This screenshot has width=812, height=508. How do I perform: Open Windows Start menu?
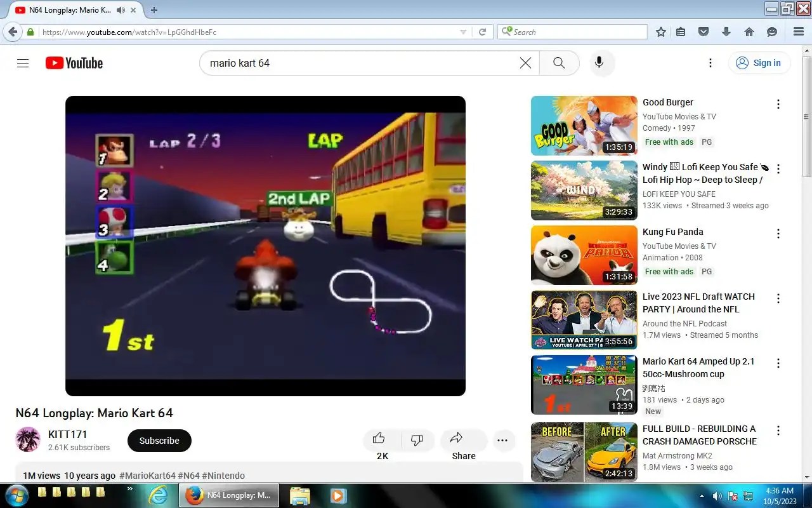pyautogui.click(x=16, y=495)
